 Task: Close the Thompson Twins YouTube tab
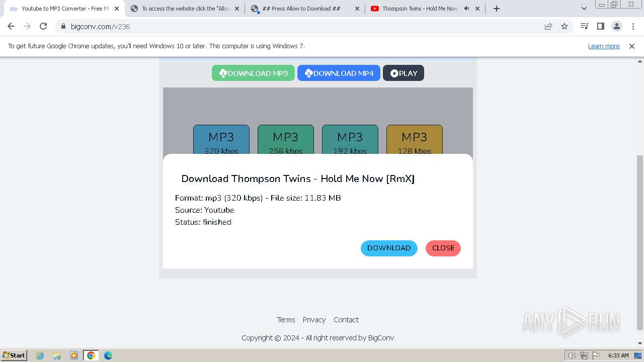point(477,9)
